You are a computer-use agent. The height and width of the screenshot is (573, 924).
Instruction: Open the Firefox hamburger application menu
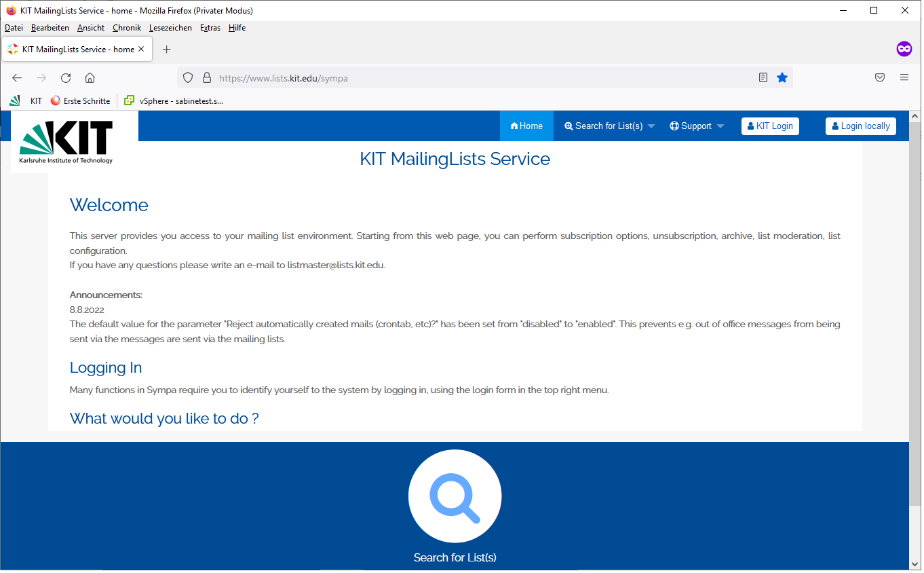(x=904, y=78)
